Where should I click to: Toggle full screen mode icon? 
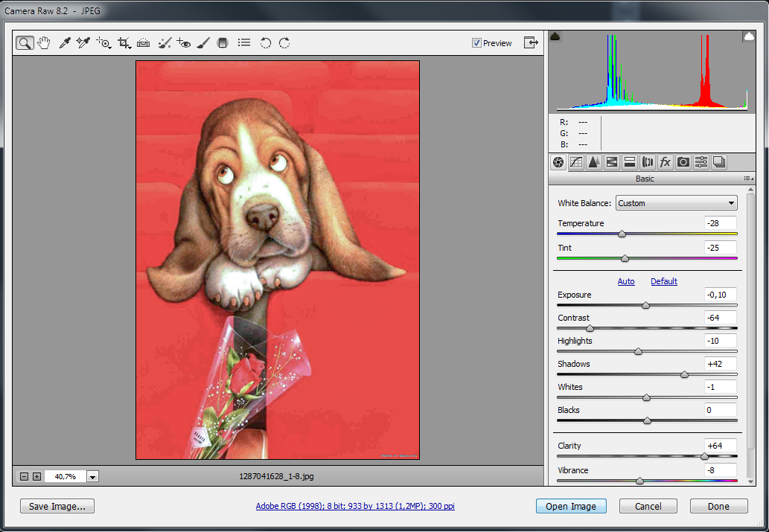click(531, 42)
